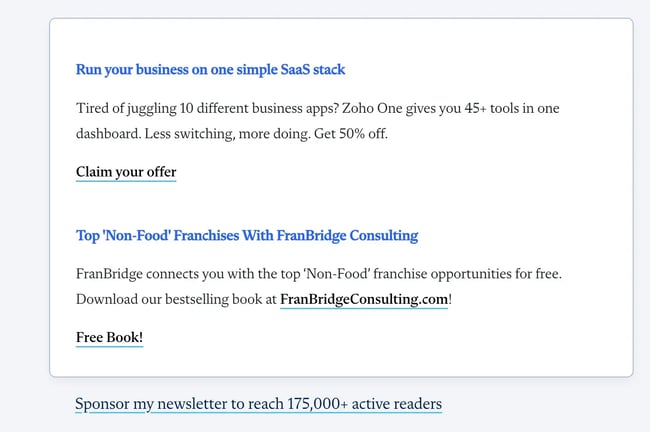Open the 'Run your business on one simple SaaS stack' headline
Image resolution: width=650 pixels, height=432 pixels.
[x=210, y=70]
